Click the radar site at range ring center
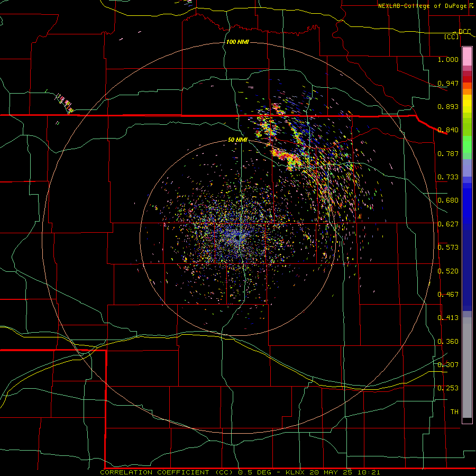This screenshot has height=476, width=476. [238, 239]
